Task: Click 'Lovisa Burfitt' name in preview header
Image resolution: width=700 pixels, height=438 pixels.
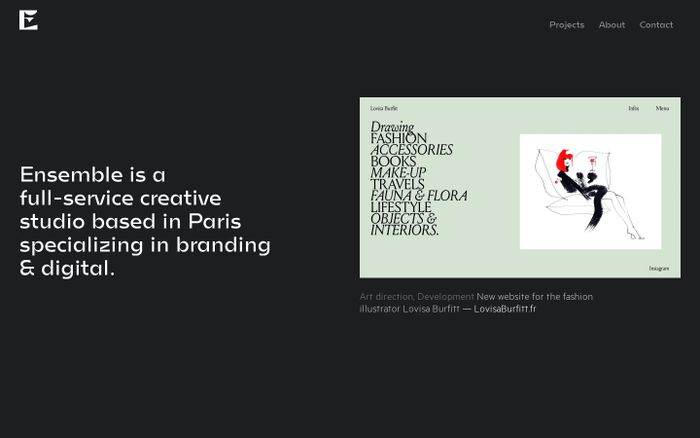Action: (384, 108)
